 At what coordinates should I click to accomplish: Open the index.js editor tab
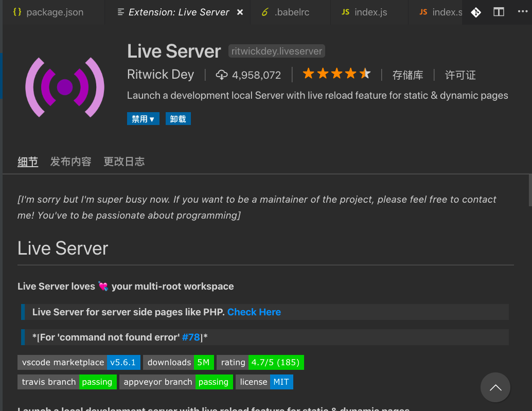point(369,12)
